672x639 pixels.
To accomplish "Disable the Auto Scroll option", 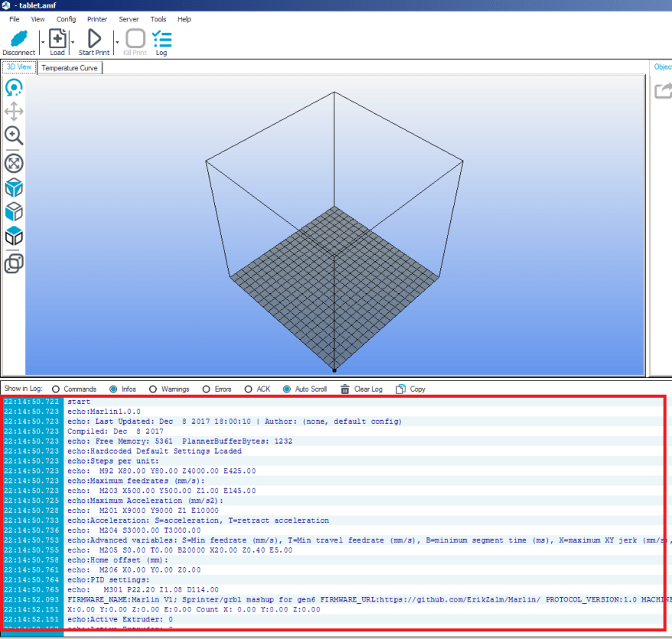I will pos(287,389).
